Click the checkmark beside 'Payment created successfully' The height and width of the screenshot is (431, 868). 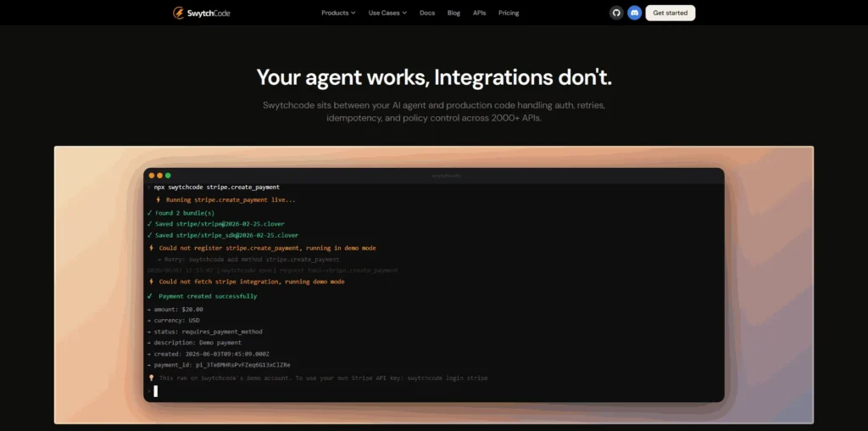149,296
